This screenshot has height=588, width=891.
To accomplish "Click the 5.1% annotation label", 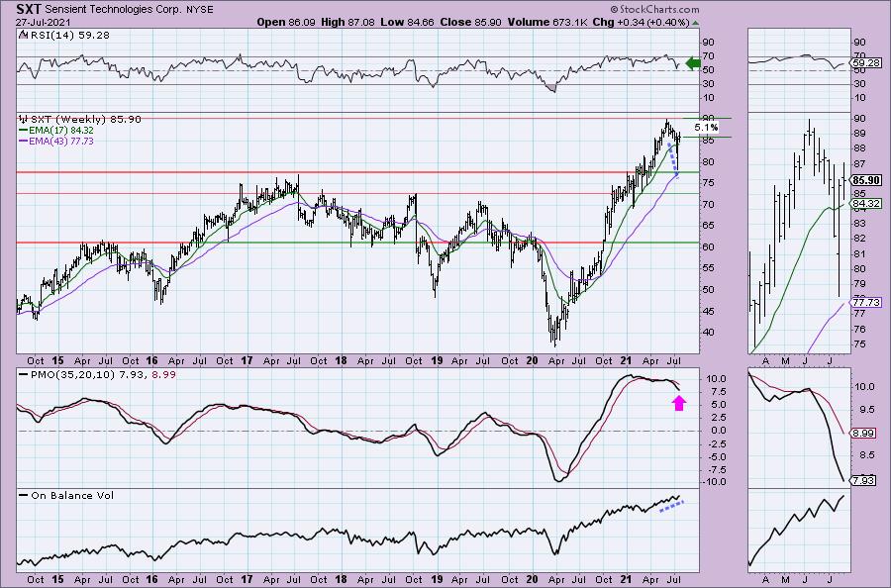I will [706, 128].
